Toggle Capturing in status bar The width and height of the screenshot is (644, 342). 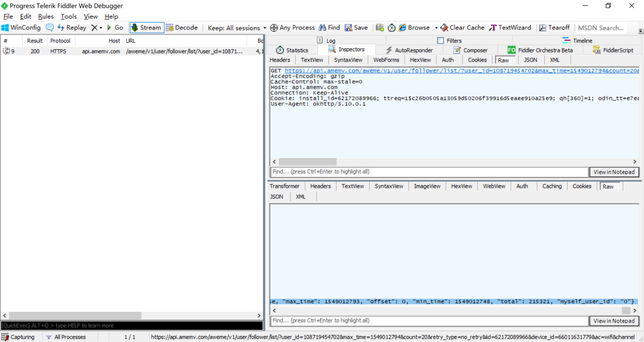[x=18, y=337]
